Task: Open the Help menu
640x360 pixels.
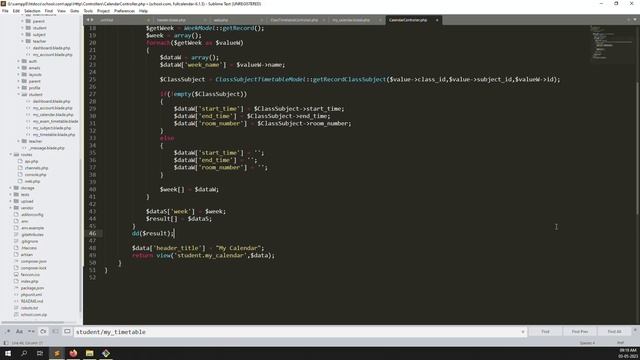Action: pyautogui.click(x=143, y=11)
